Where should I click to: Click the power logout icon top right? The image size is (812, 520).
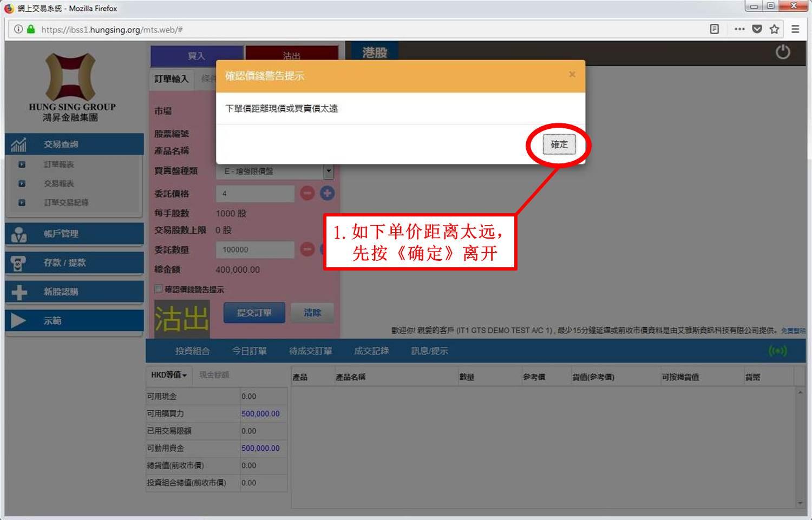(x=783, y=53)
